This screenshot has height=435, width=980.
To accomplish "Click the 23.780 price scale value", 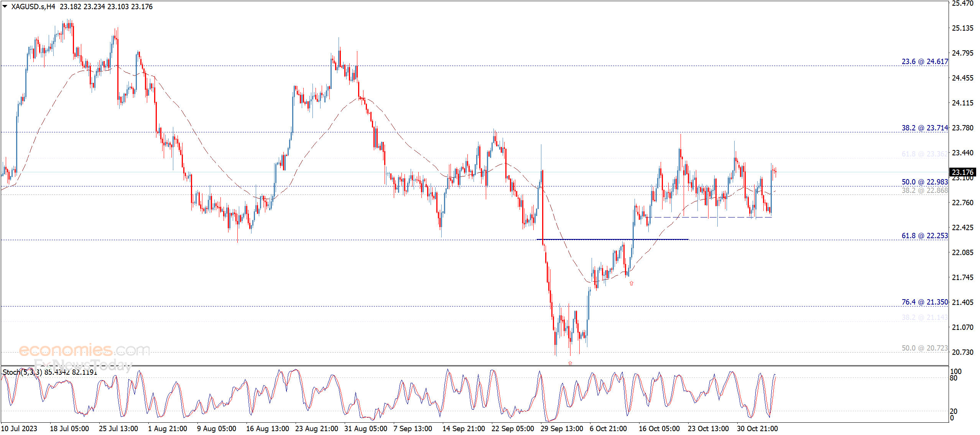I will point(962,128).
